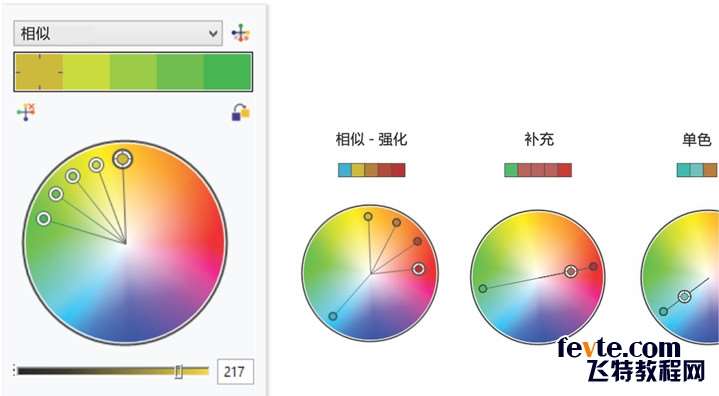Click the blue handle on the 相似 - 强化 wheel
Image resolution: width=719 pixels, height=396 pixels.
(x=333, y=316)
